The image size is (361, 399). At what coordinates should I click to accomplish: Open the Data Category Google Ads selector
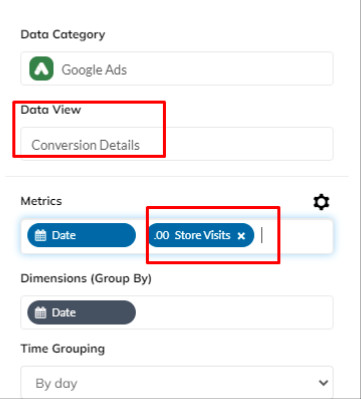coord(177,69)
